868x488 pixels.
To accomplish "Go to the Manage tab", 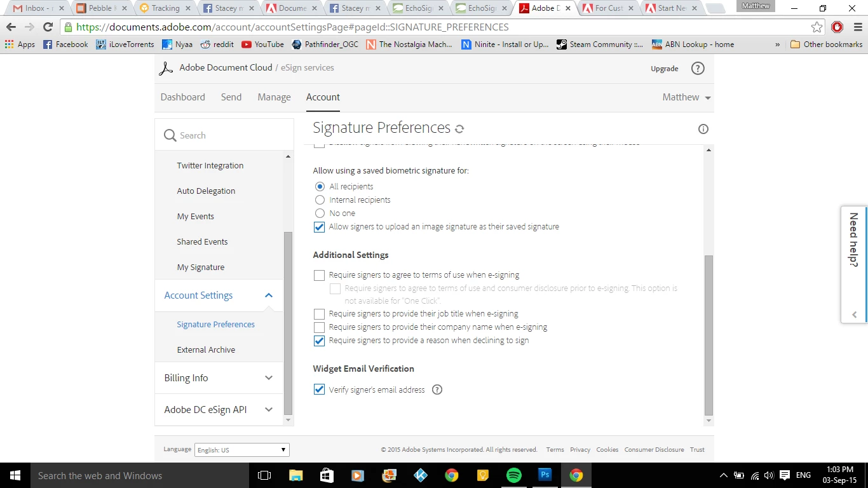I will 274,97.
